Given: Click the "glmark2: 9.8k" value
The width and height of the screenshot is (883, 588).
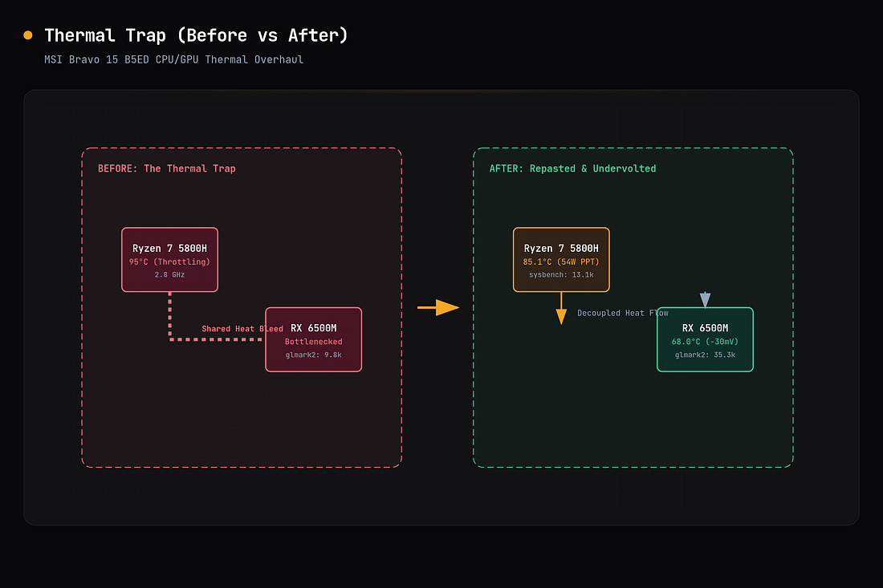Looking at the screenshot, I should 314,355.
